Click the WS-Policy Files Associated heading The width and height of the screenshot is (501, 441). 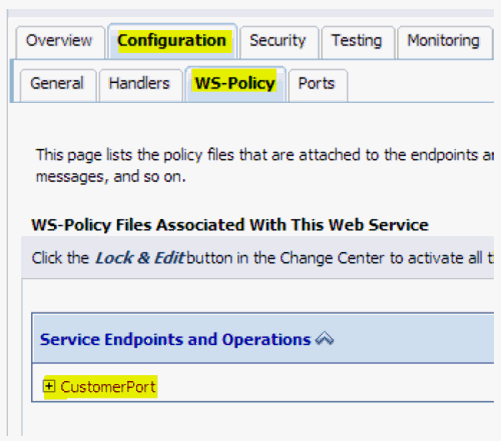click(x=230, y=225)
